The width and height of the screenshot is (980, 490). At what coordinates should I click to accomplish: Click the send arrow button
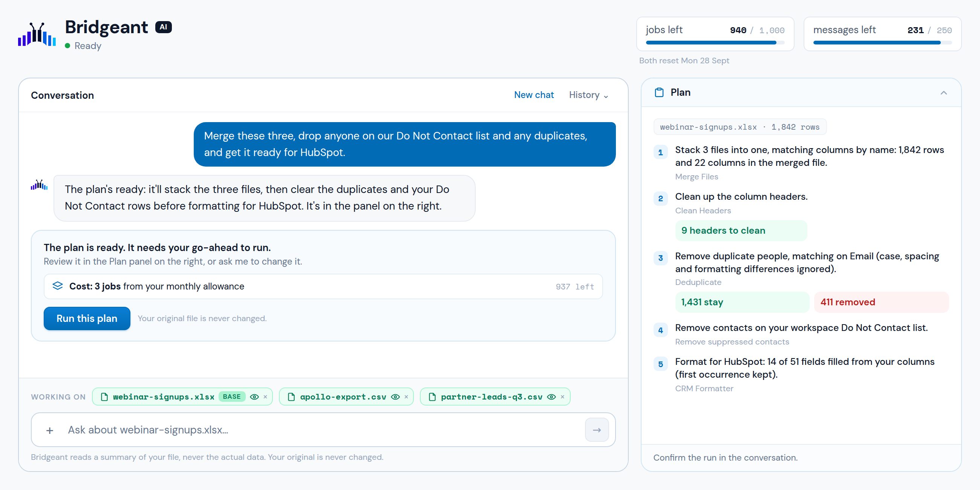click(x=597, y=430)
